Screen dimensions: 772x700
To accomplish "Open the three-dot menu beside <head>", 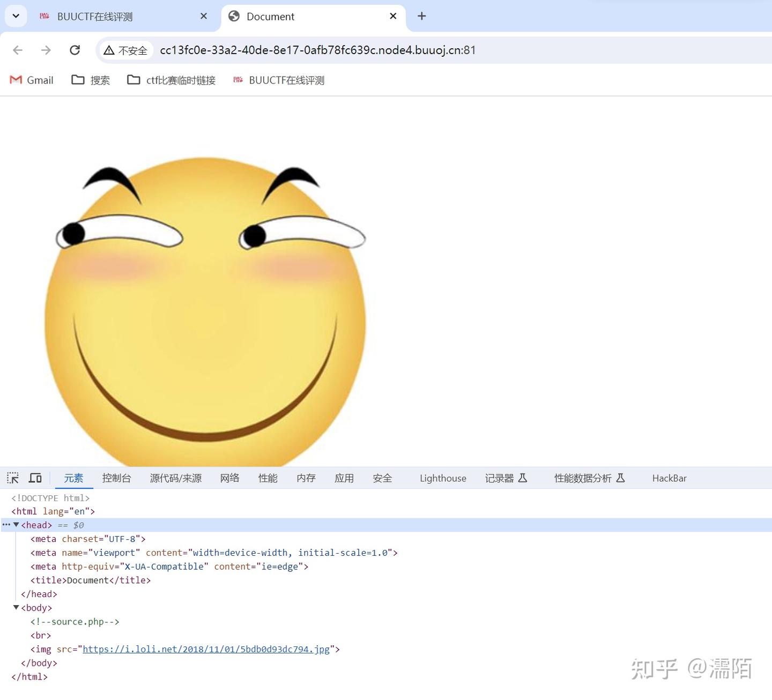I will (x=6, y=525).
